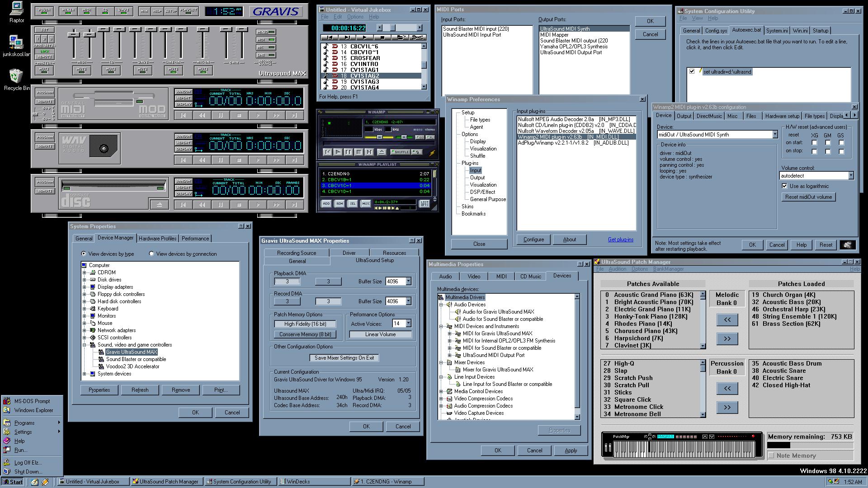Click the percussion bank right arrows button
Viewport: 868px width, 488px height.
[727, 407]
